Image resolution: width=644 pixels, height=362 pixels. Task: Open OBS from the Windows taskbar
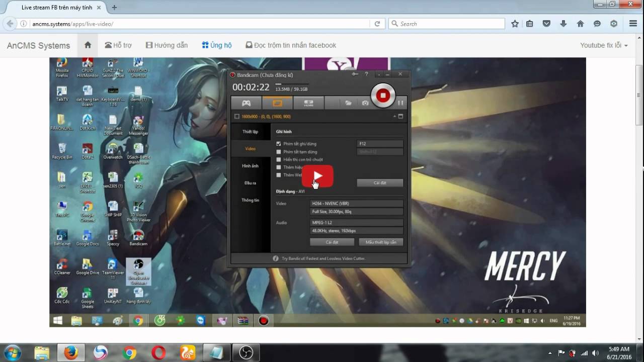(x=246, y=353)
